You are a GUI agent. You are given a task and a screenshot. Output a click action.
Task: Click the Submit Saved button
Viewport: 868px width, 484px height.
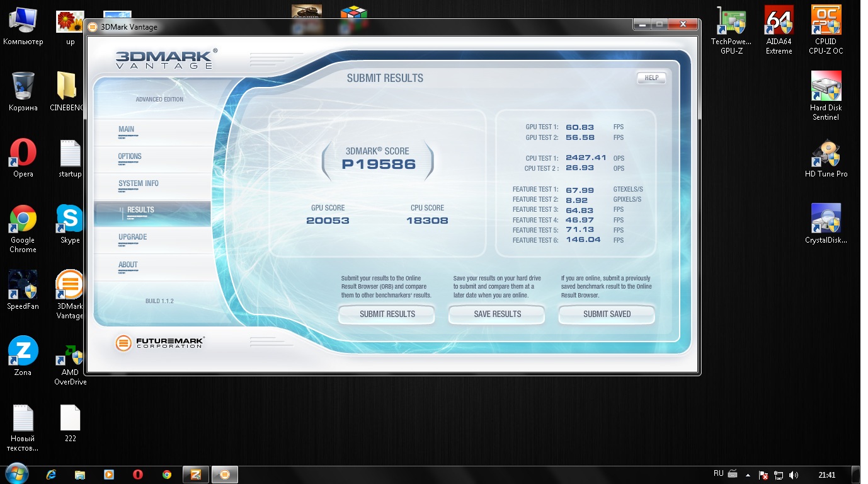607,314
